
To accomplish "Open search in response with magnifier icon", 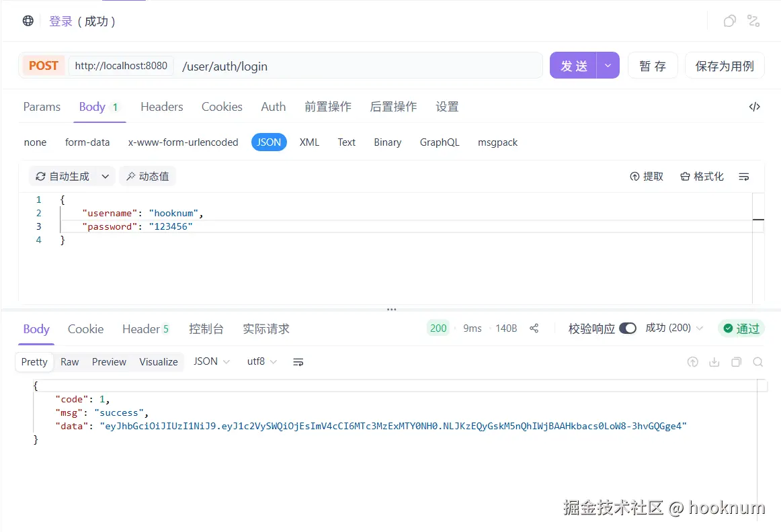I will click(757, 362).
